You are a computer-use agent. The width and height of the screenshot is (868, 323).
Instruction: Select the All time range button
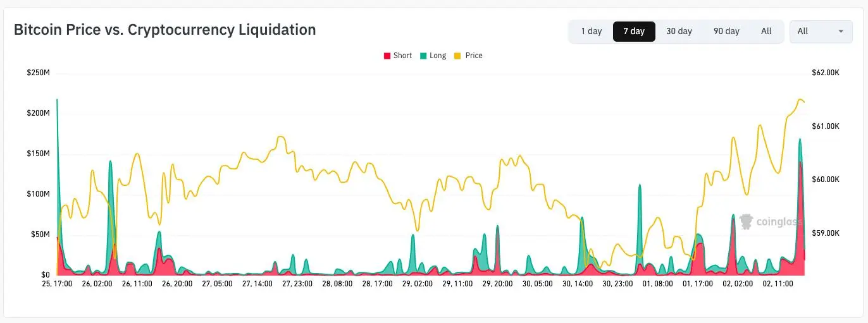766,31
